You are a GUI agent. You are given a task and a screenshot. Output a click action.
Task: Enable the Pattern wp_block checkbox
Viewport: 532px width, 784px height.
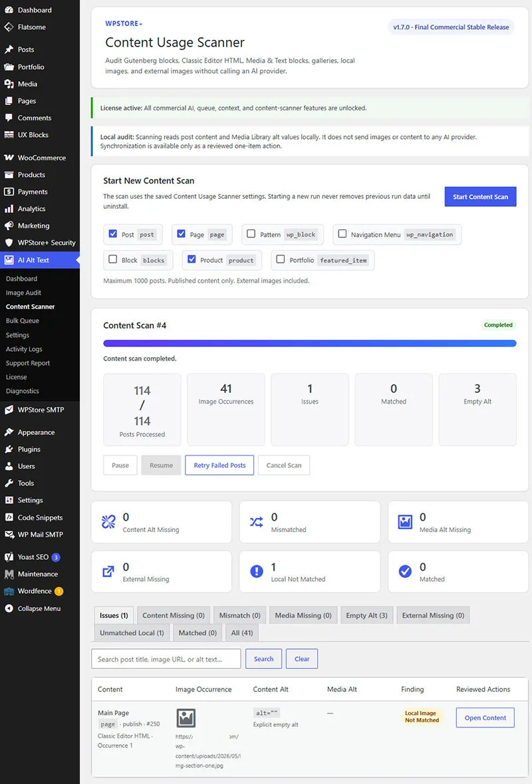(251, 233)
